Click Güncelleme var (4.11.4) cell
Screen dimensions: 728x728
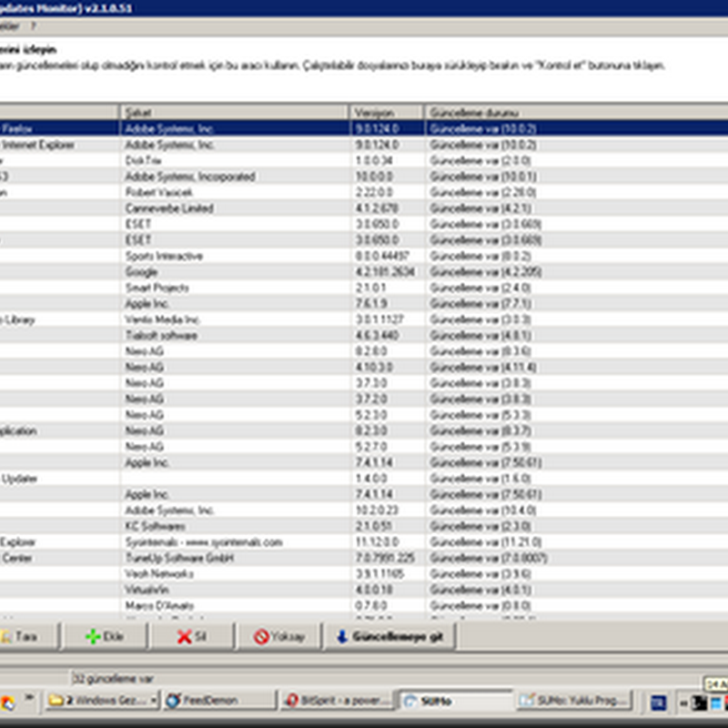[x=576, y=367]
